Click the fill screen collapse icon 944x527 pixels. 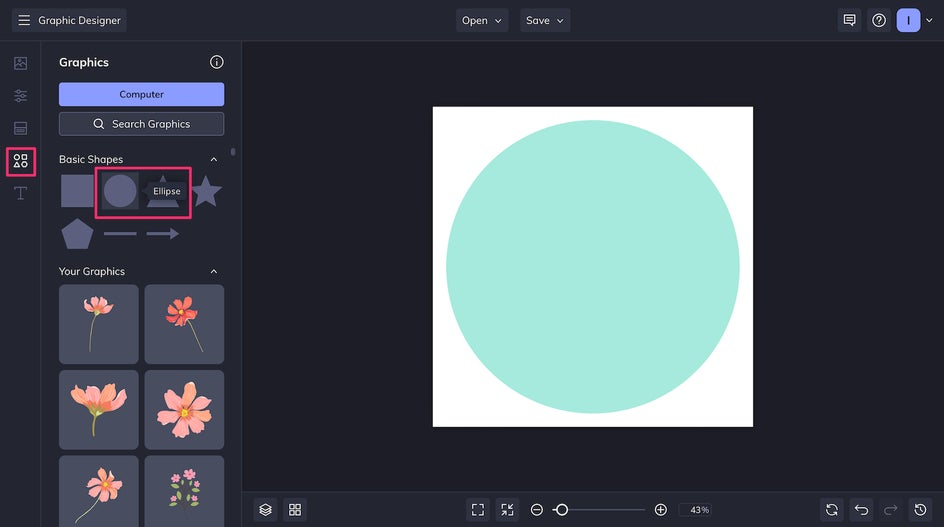click(508, 510)
